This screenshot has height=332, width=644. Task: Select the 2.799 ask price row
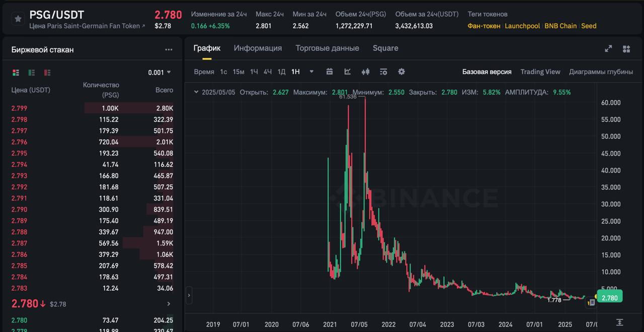92,108
